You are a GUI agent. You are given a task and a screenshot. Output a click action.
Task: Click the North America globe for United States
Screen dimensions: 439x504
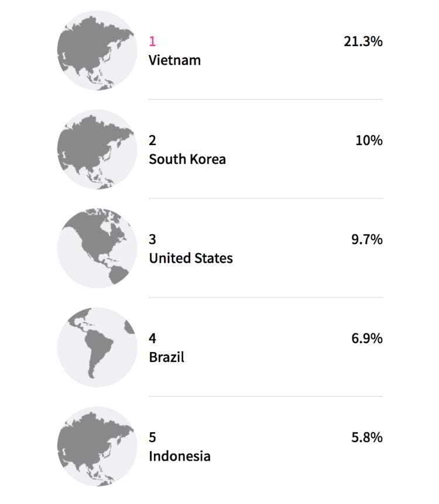97,248
